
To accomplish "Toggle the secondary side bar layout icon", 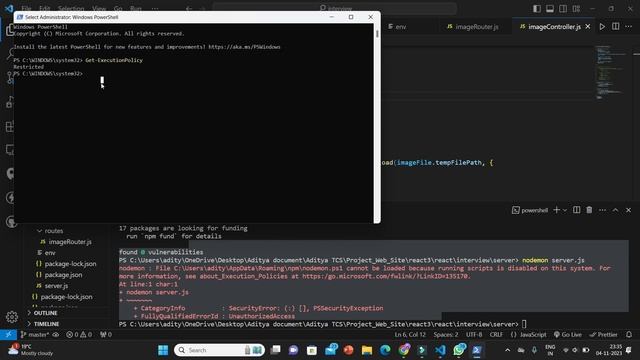I will pyautogui.click(x=563, y=9).
